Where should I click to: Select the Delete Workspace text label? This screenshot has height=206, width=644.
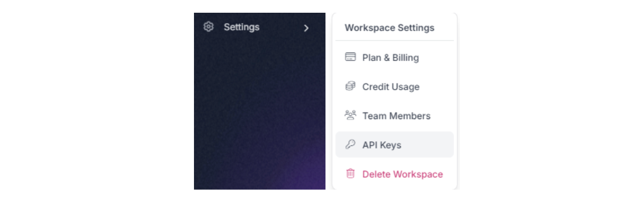coord(402,174)
